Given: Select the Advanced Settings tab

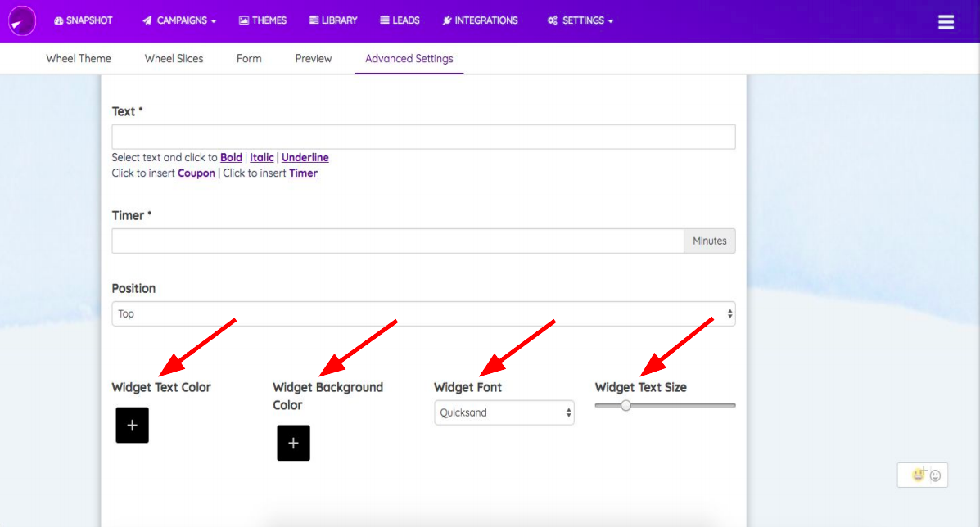Looking at the screenshot, I should (x=409, y=59).
